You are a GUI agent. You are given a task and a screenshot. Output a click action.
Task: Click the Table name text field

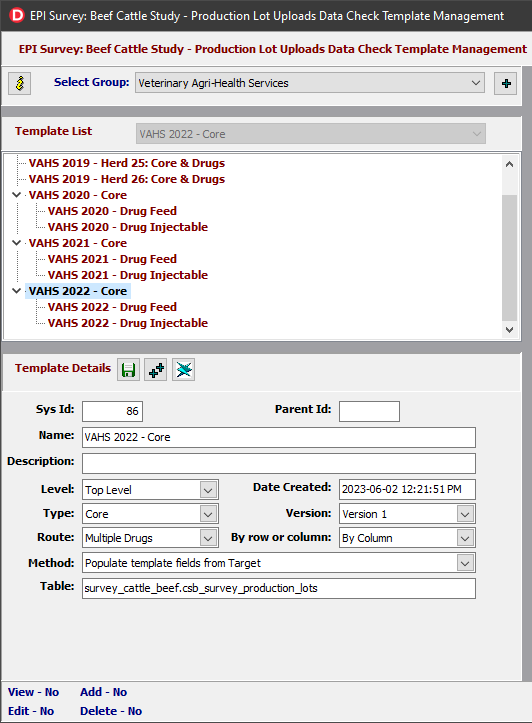[x=279, y=588]
